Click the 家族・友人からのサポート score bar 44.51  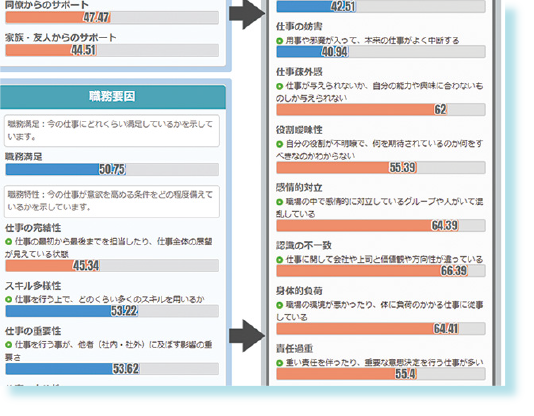tap(112, 50)
